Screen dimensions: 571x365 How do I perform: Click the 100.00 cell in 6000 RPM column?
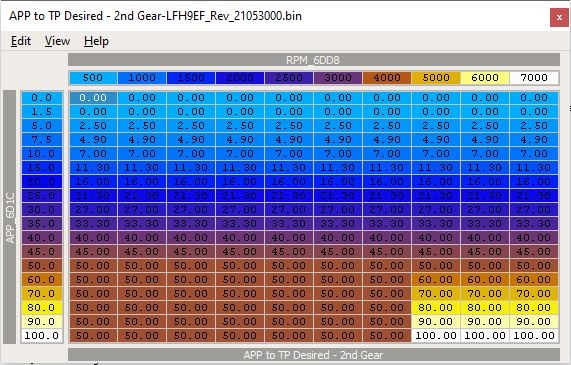(x=485, y=335)
